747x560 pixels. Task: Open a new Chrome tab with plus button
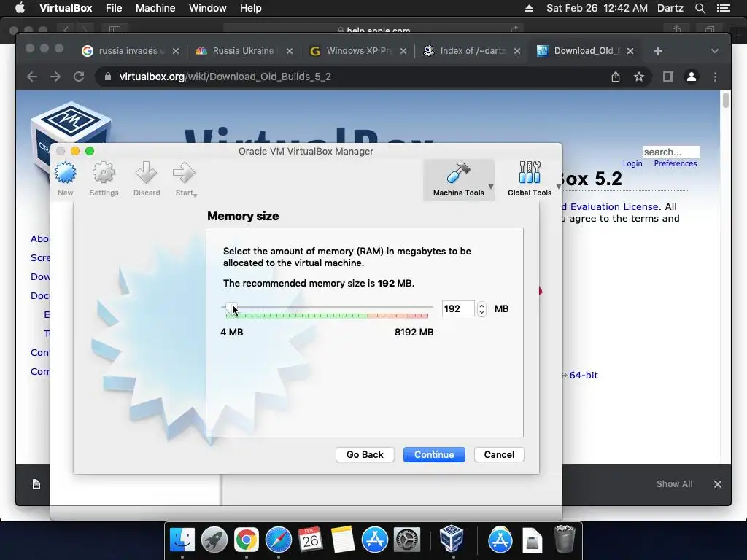[658, 51]
